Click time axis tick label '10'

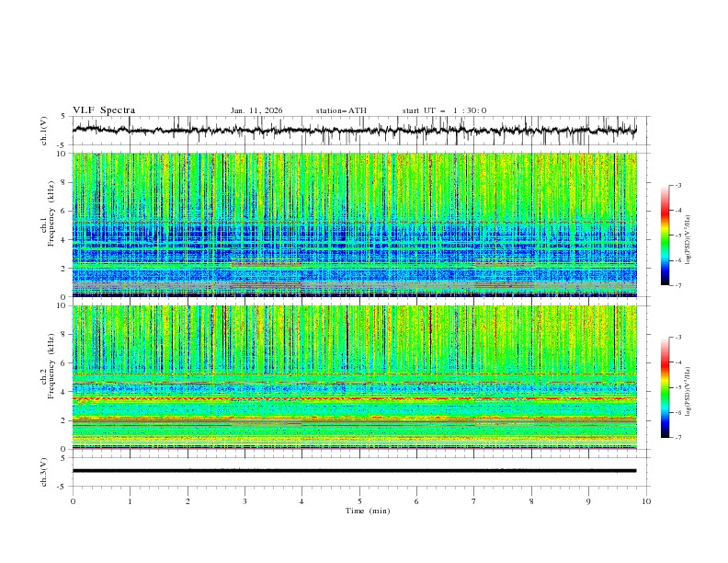pyautogui.click(x=646, y=501)
